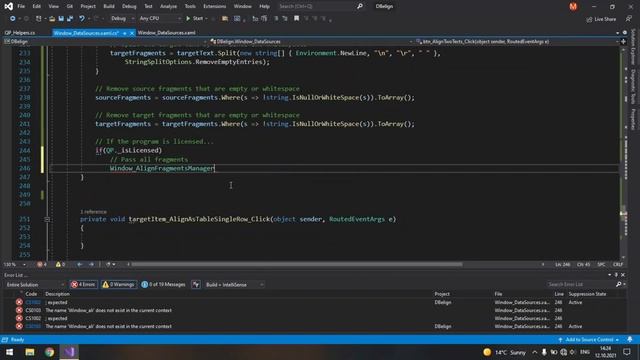The image size is (640, 360).
Task: Open the btn_AlignTwoTexts_Click member dropdown
Action: point(516,42)
